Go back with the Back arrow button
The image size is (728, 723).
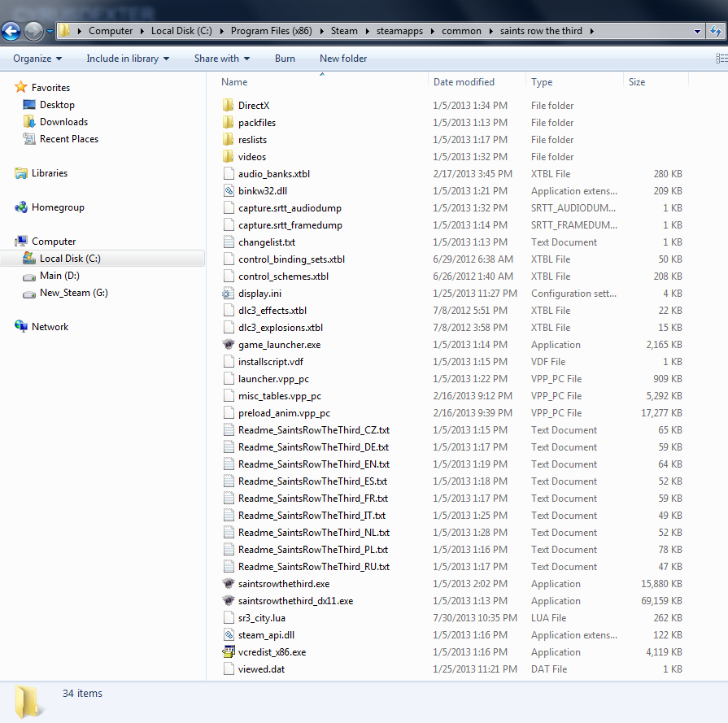pyautogui.click(x=11, y=31)
